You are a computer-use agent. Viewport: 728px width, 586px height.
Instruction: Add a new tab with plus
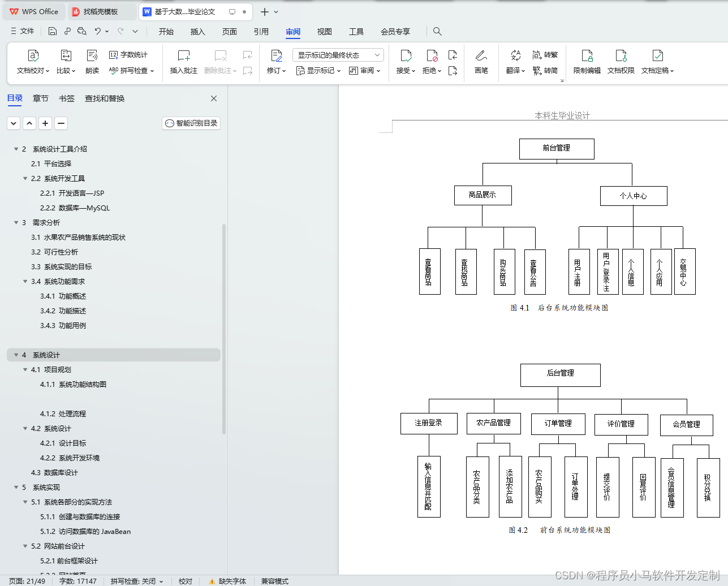[x=264, y=11]
